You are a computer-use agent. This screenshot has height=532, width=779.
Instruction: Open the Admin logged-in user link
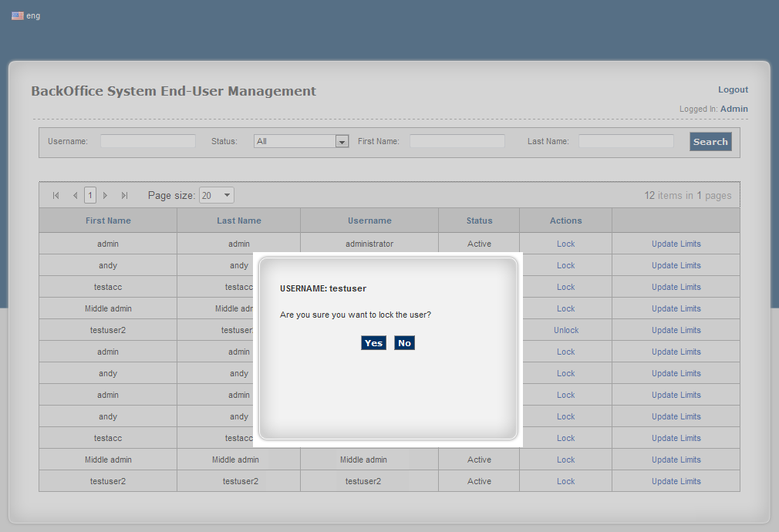point(733,109)
